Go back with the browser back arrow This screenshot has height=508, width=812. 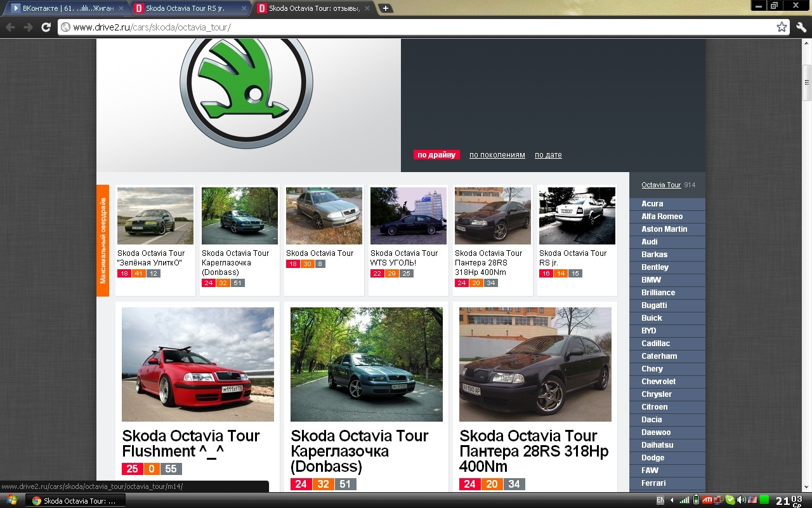[x=11, y=27]
